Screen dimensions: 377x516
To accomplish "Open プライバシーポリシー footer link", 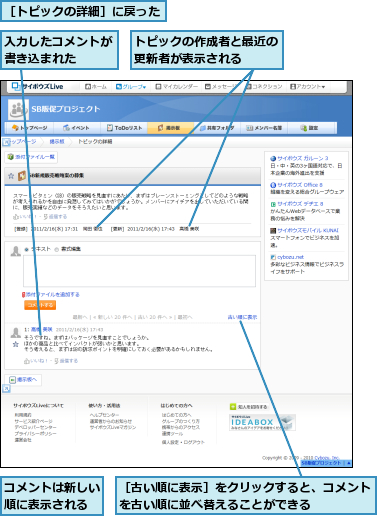I will point(35,434).
